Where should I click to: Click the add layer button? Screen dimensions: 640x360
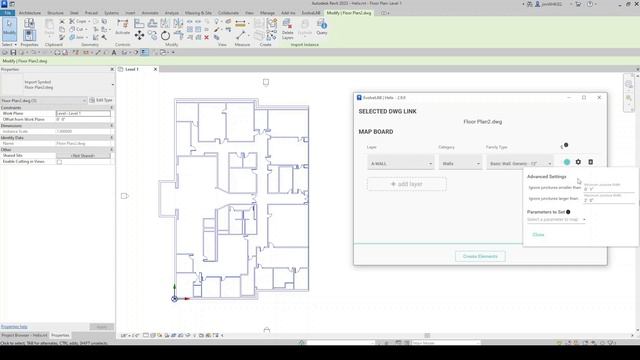[407, 184]
